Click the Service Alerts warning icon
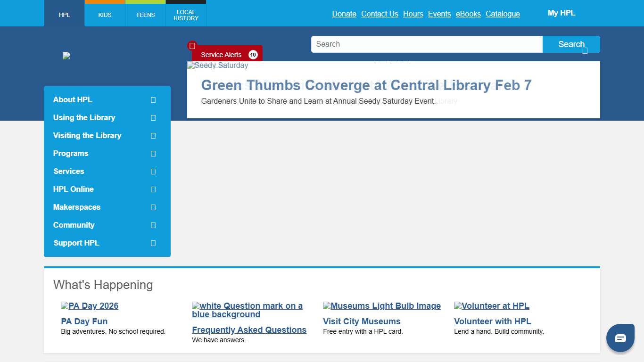 [x=192, y=46]
